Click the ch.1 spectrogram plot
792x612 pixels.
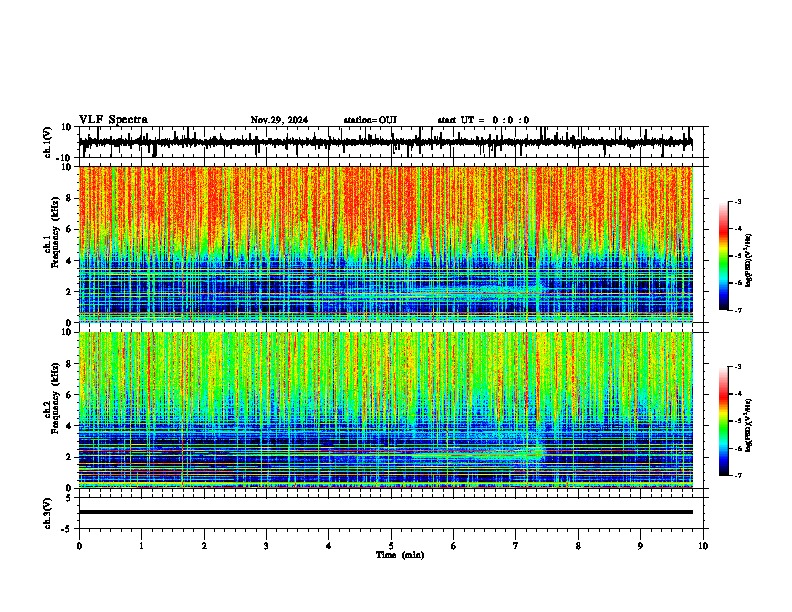click(386, 244)
